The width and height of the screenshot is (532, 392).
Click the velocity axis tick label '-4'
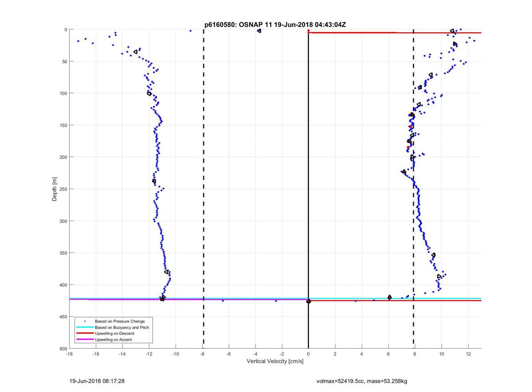coord(255,354)
